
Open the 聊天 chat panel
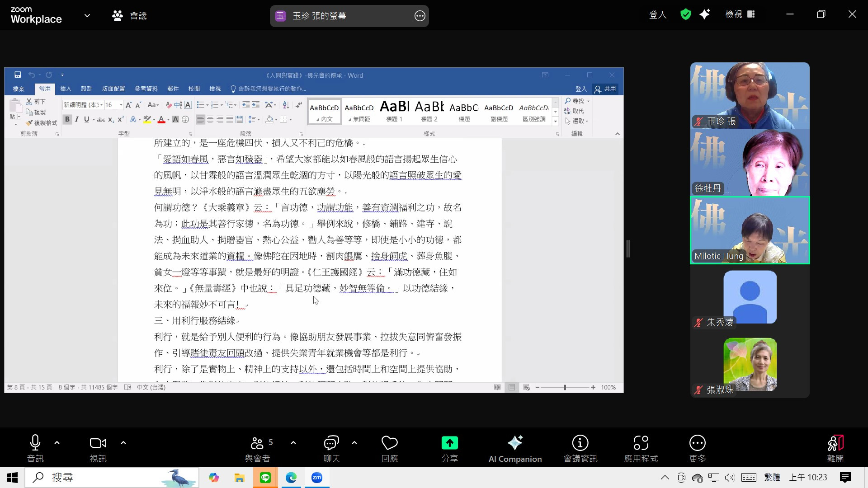(x=331, y=443)
